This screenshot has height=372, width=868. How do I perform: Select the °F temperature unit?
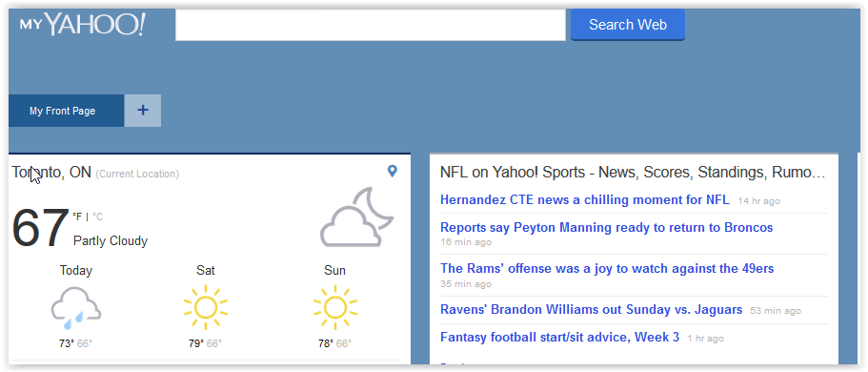pos(77,217)
